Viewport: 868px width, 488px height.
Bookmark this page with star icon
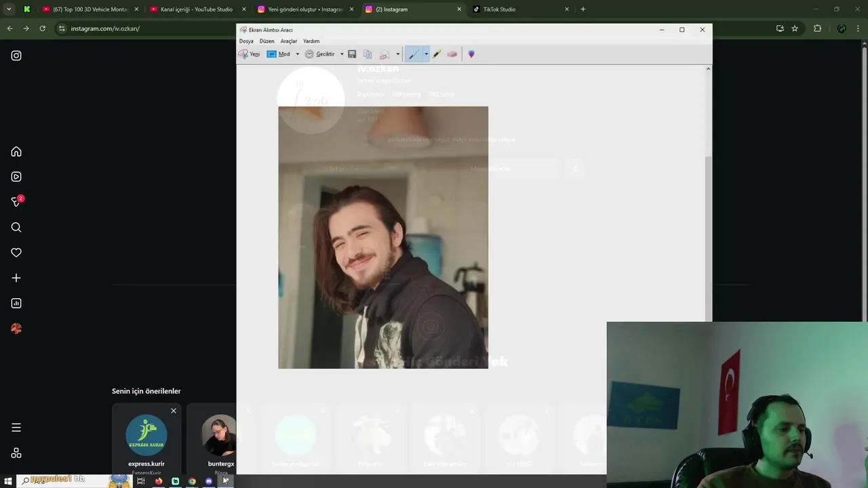click(x=795, y=28)
